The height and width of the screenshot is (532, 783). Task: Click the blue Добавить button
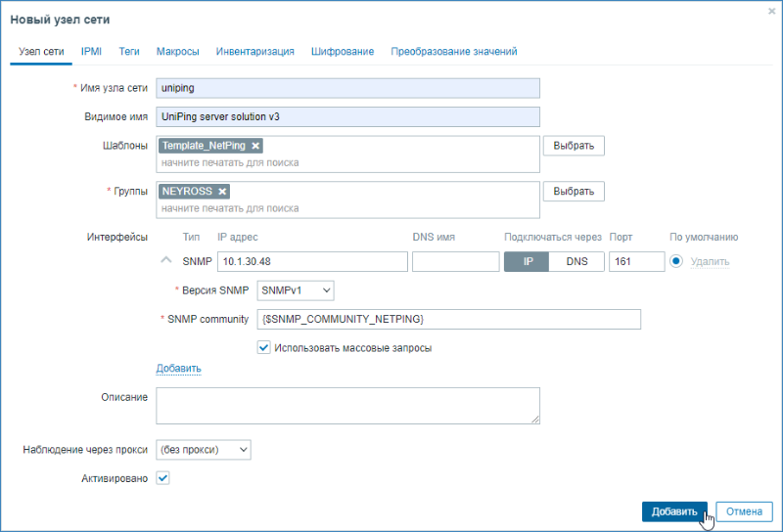(x=674, y=511)
